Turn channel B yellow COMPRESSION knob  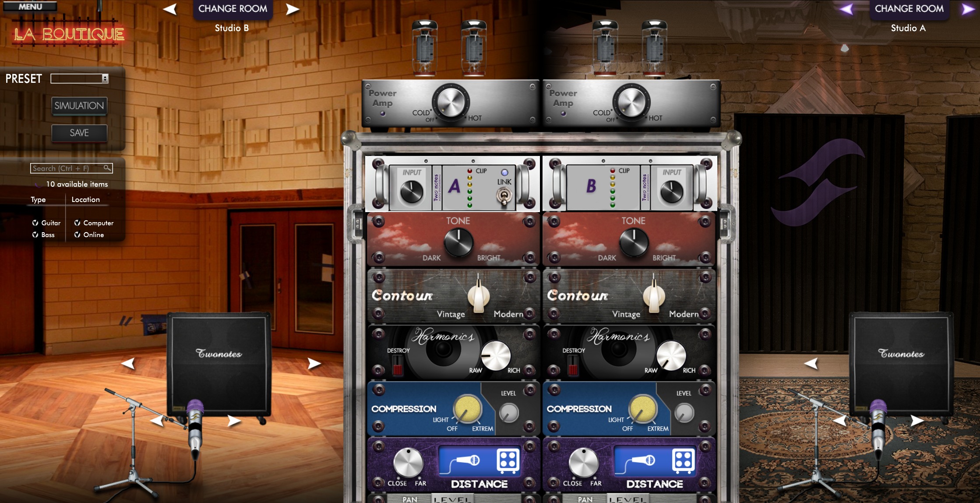642,409
